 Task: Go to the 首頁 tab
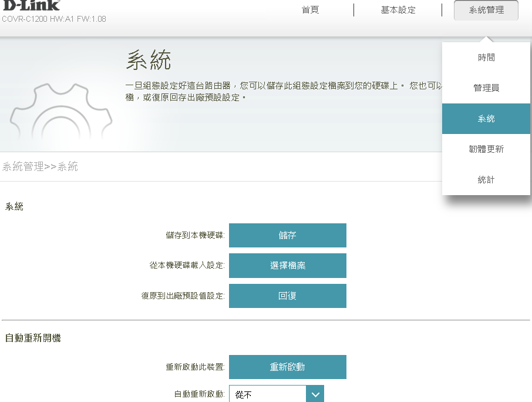coord(310,10)
